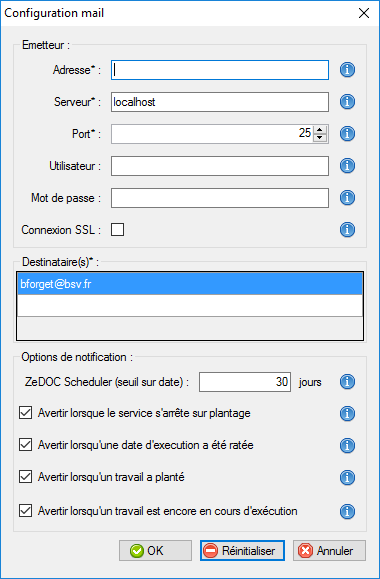Screen dimensions: 380x579
Task: Decrease the Port value with down arrow
Action: click(320, 138)
